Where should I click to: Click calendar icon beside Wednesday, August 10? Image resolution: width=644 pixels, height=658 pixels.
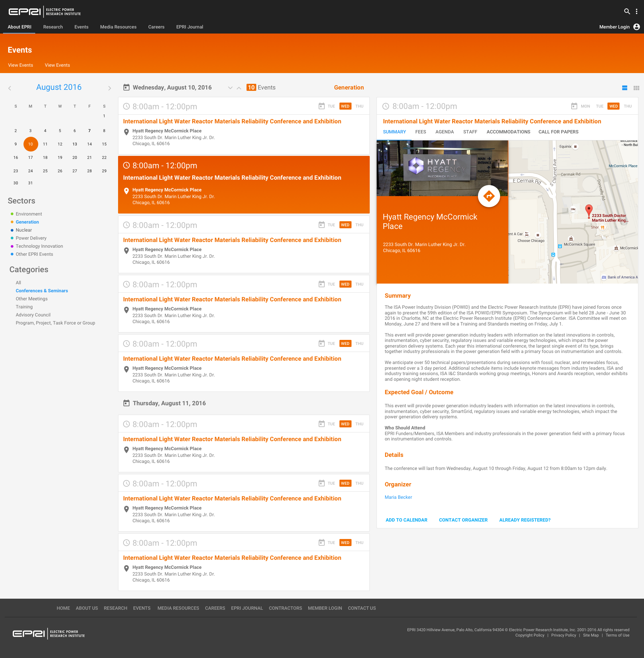pos(126,87)
